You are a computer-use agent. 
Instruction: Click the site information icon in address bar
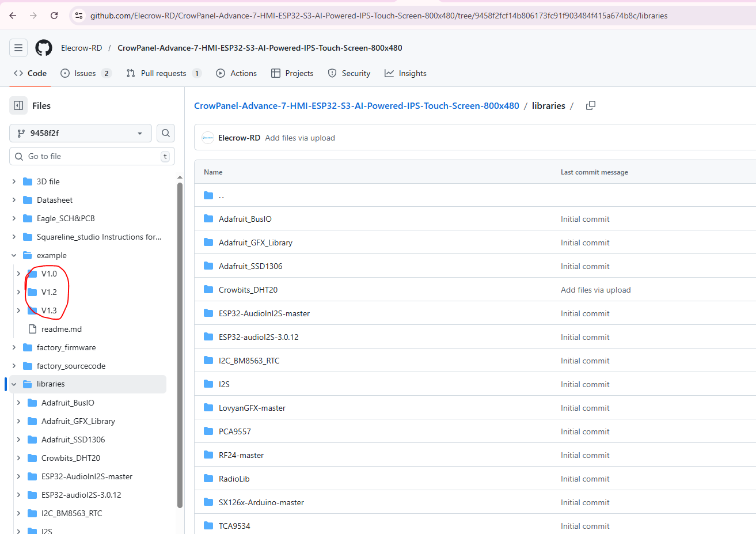(79, 16)
